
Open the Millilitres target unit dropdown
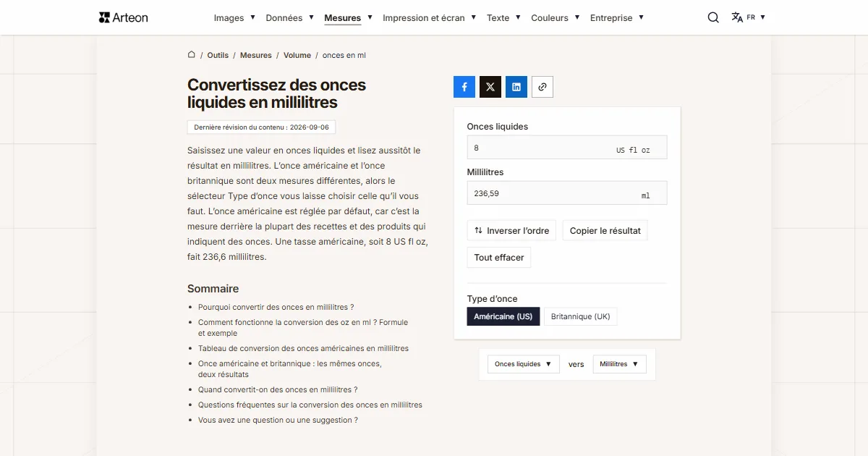(620, 364)
